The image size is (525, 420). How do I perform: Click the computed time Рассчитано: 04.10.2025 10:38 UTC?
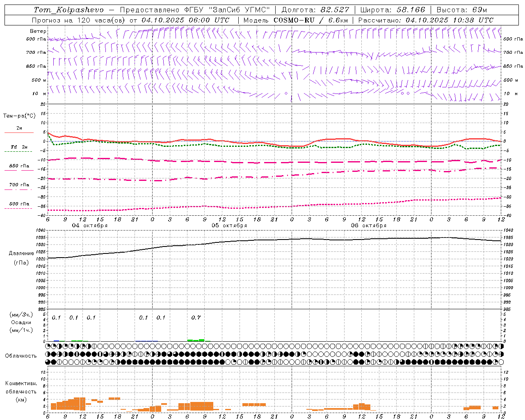[x=426, y=20]
